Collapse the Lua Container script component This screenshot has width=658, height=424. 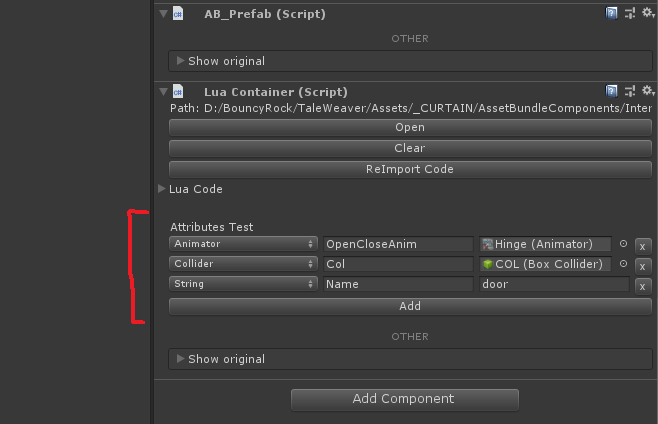pos(163,92)
